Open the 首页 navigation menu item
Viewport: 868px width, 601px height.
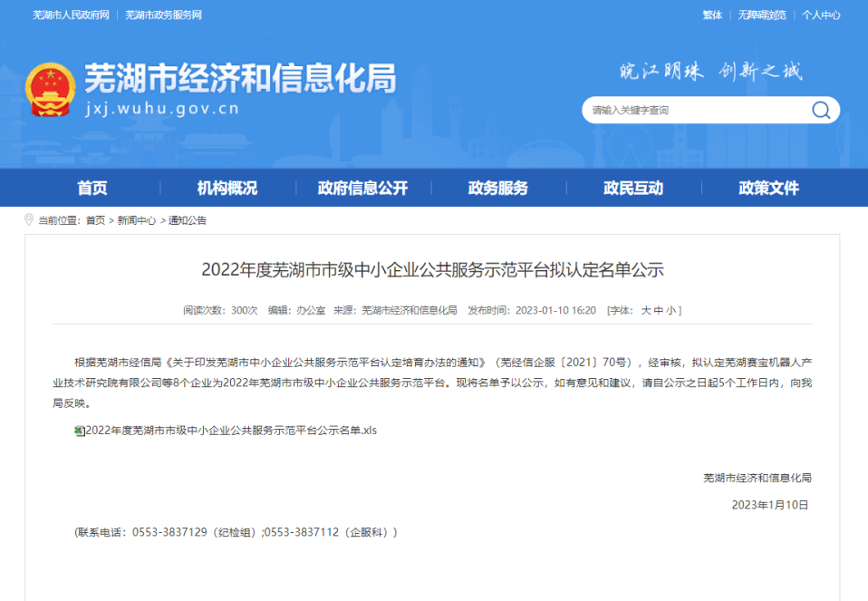(92, 189)
